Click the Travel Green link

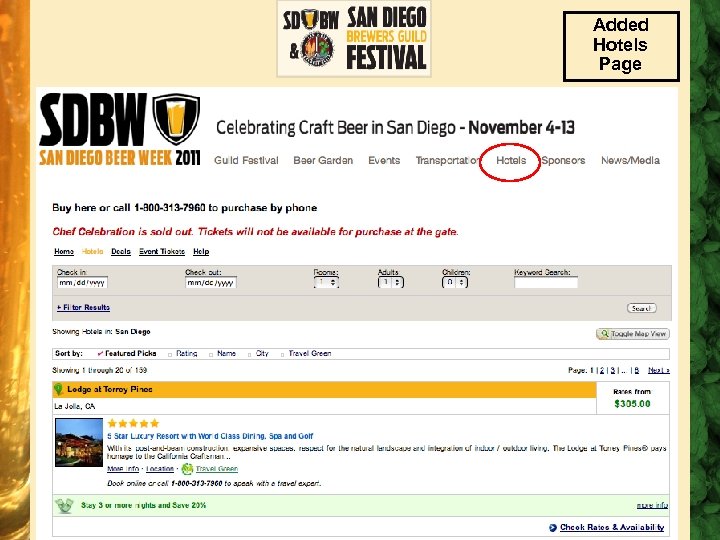217,469
